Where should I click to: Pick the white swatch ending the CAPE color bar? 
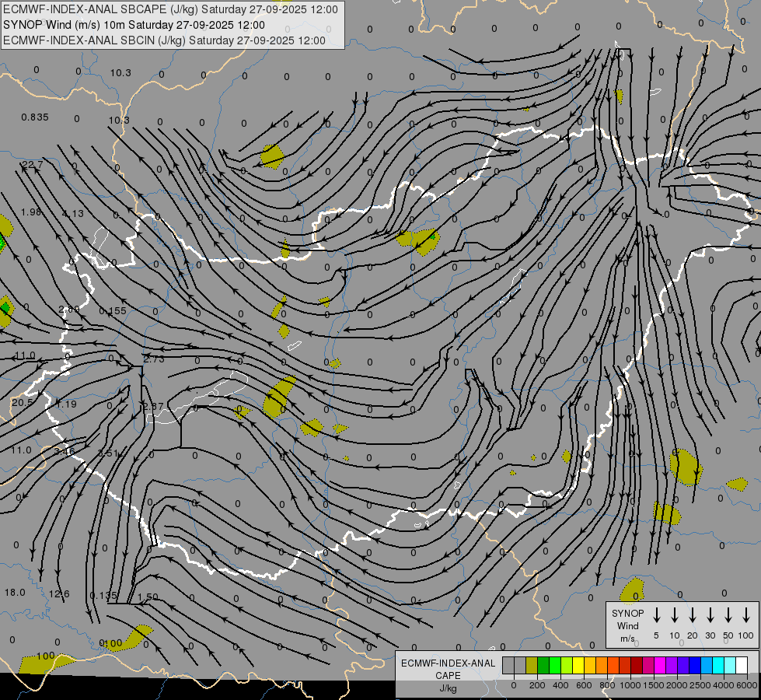tap(742, 665)
